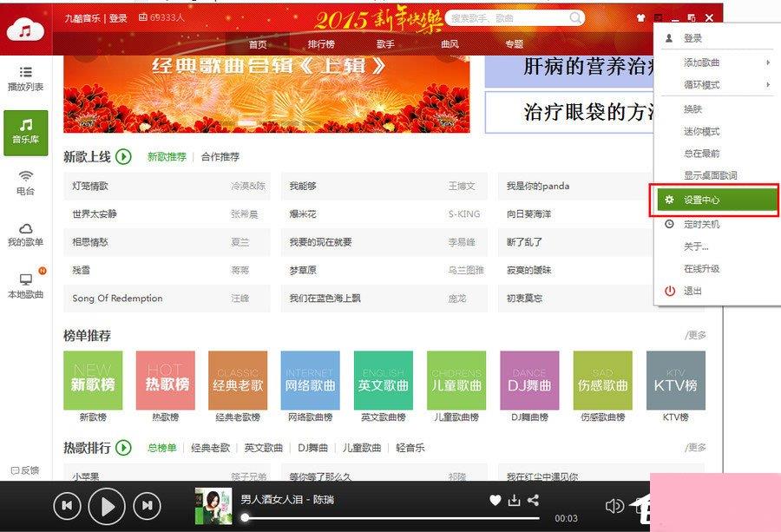Choose 关于... in the menu
This screenshot has height=532, width=781.
point(696,246)
